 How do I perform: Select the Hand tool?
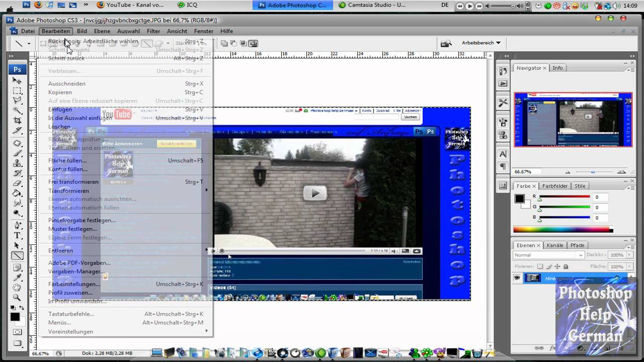[17, 288]
